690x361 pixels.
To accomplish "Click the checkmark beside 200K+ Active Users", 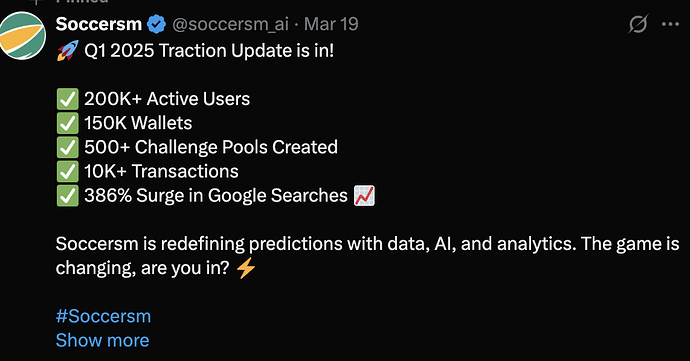I will pyautogui.click(x=68, y=99).
